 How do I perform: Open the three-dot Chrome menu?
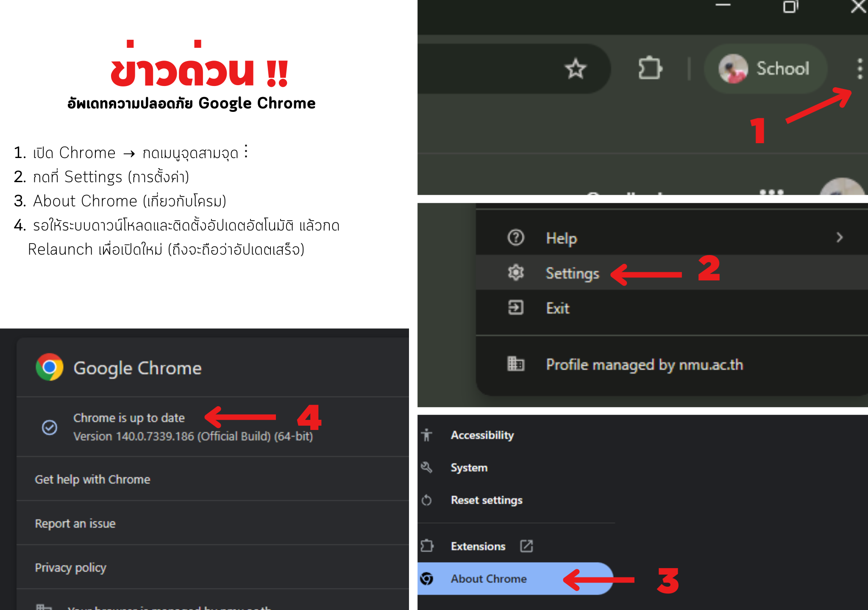(860, 69)
